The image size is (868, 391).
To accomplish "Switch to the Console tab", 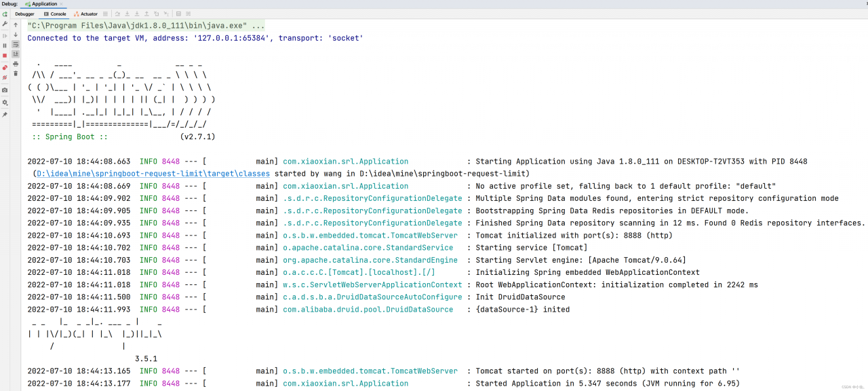I will coord(54,14).
